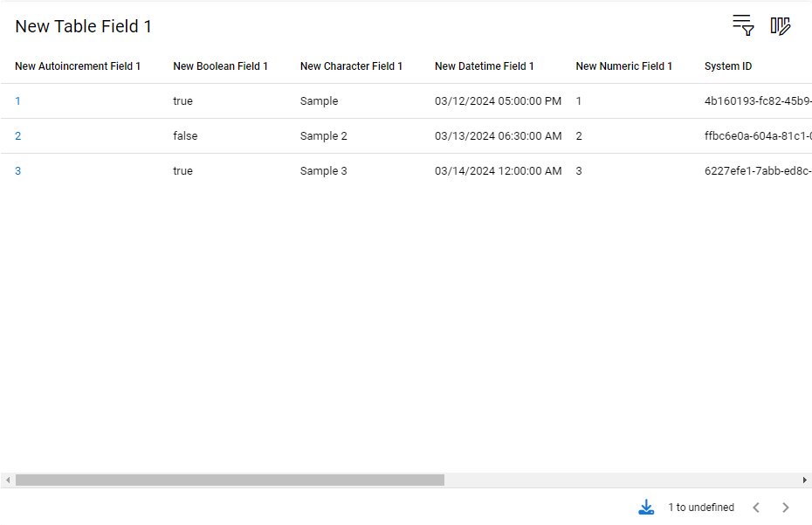The height and width of the screenshot is (525, 812).
Task: Sort by New Character Field 1 header
Action: click(351, 66)
